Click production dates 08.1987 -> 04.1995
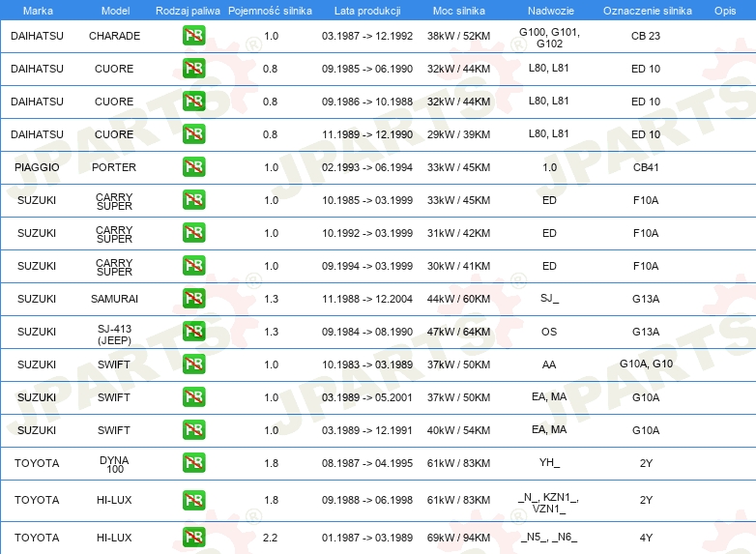The image size is (756, 554). 367,463
